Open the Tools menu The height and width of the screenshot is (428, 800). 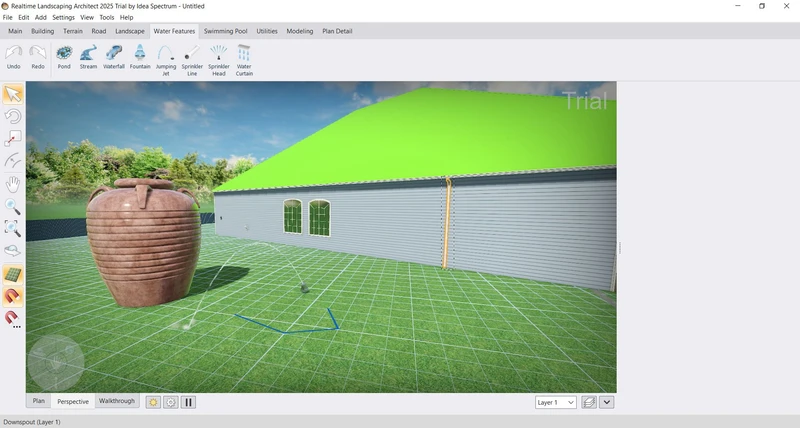point(106,17)
